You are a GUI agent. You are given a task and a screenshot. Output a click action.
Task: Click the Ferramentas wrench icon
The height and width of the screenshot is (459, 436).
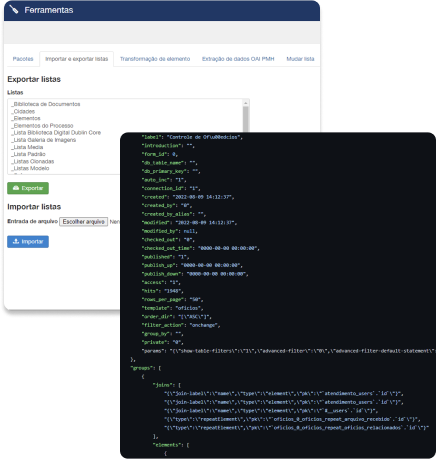(x=14, y=10)
